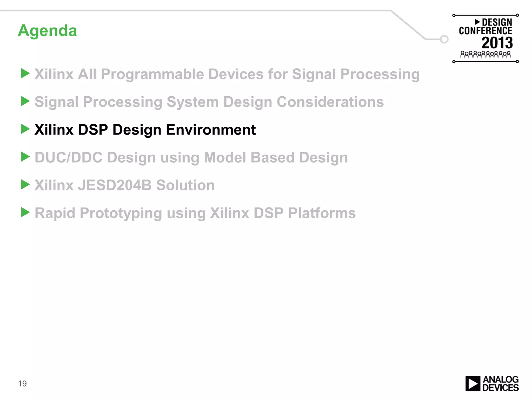Viewport: 532px width, 399px height.
Task: Select 'Xilinx All Programmable Devices for Signal Processing'
Action: click(x=227, y=74)
